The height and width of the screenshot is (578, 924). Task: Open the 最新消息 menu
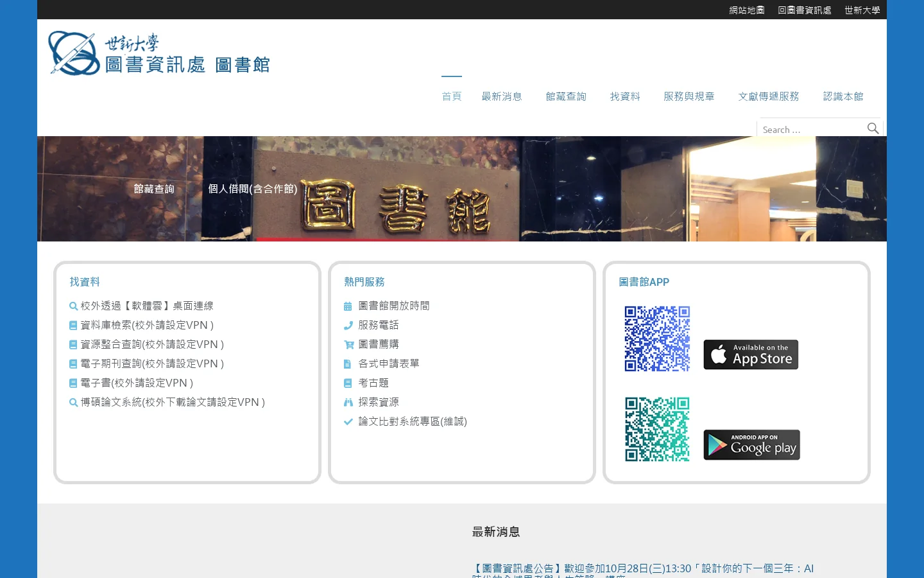(502, 96)
